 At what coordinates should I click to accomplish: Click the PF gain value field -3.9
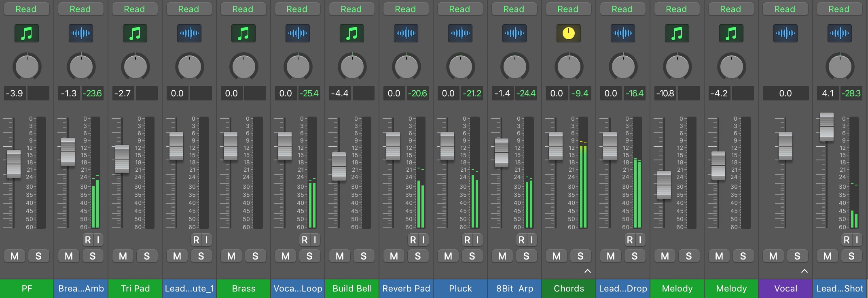pyautogui.click(x=15, y=93)
